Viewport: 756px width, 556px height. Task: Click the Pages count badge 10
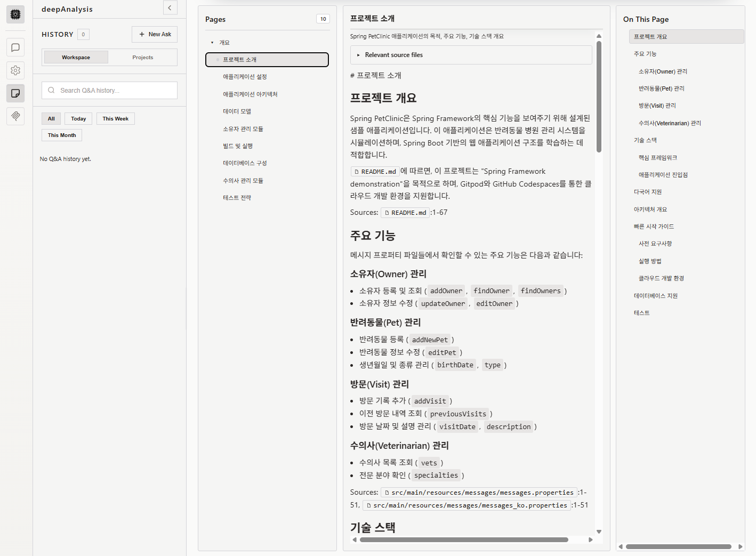pos(323,19)
